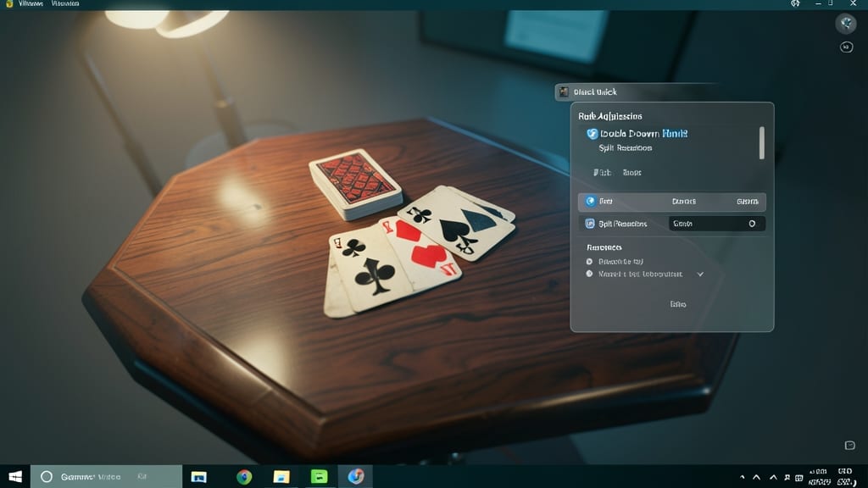Click the square icon at bottom-right of scene
868x488 pixels.
point(849,446)
